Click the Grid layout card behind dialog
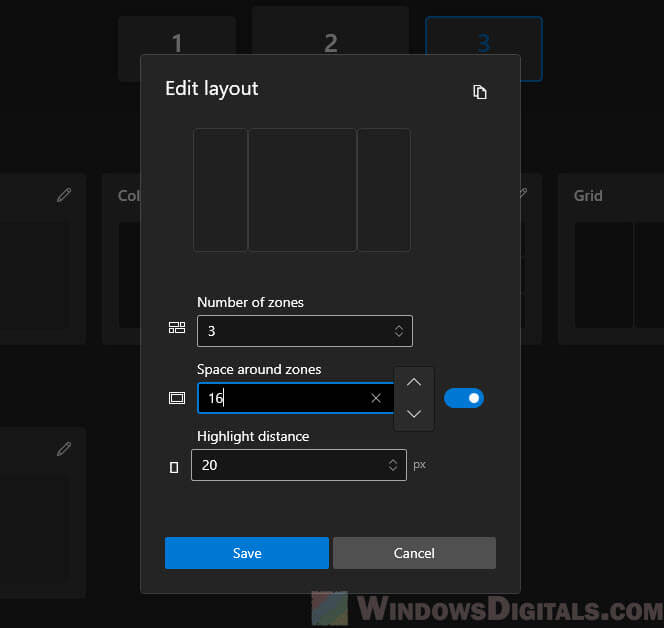The image size is (664, 628). (x=611, y=259)
